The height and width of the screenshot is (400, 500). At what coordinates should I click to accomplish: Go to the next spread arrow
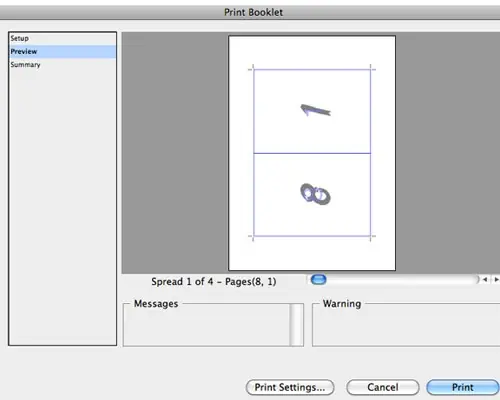[496, 280]
